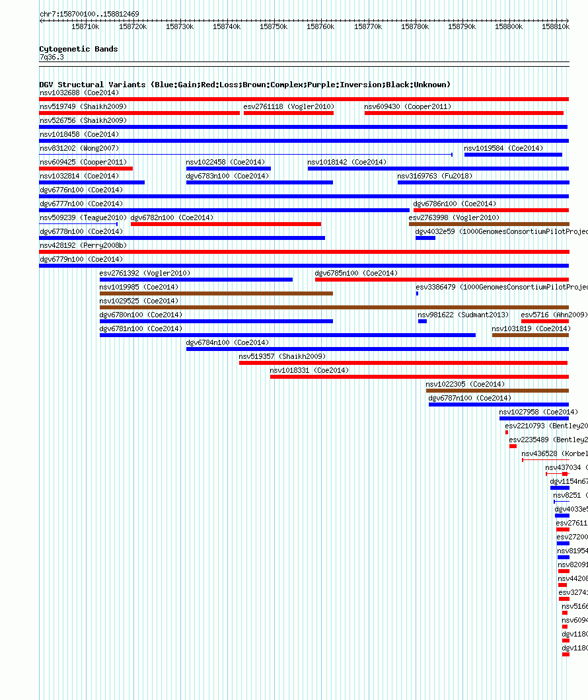Image resolution: width=588 pixels, height=700 pixels.
Task: Click nsv1022458 (Coe2014) label
Action: pos(225,162)
